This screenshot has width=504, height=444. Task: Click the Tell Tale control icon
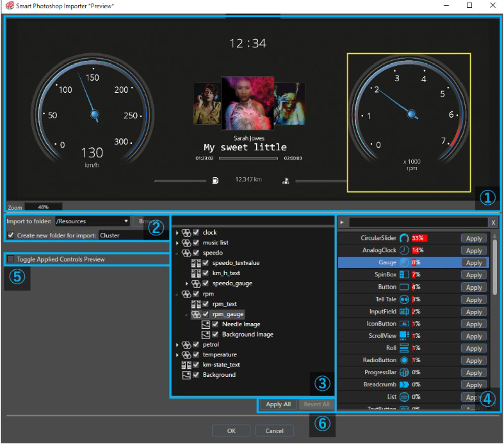[x=404, y=299]
